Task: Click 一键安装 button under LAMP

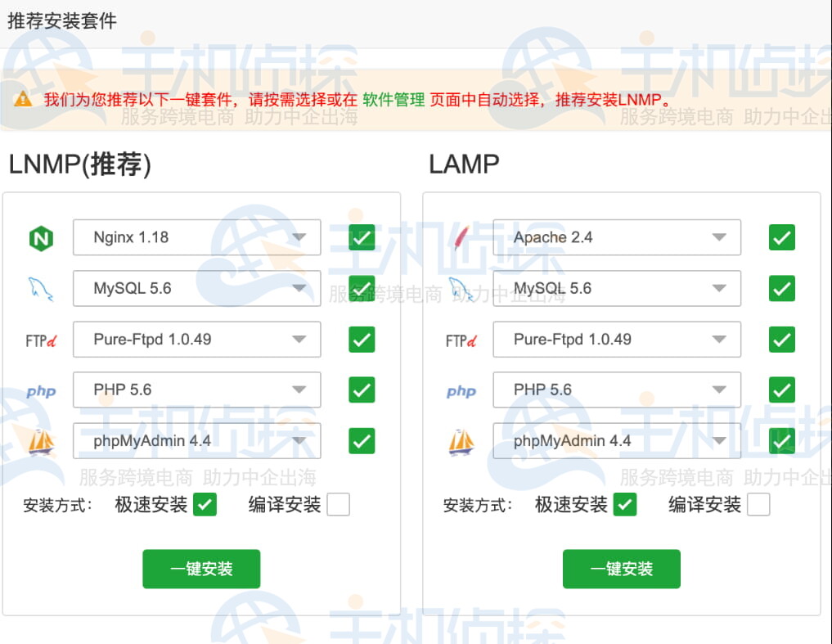Action: [x=622, y=569]
